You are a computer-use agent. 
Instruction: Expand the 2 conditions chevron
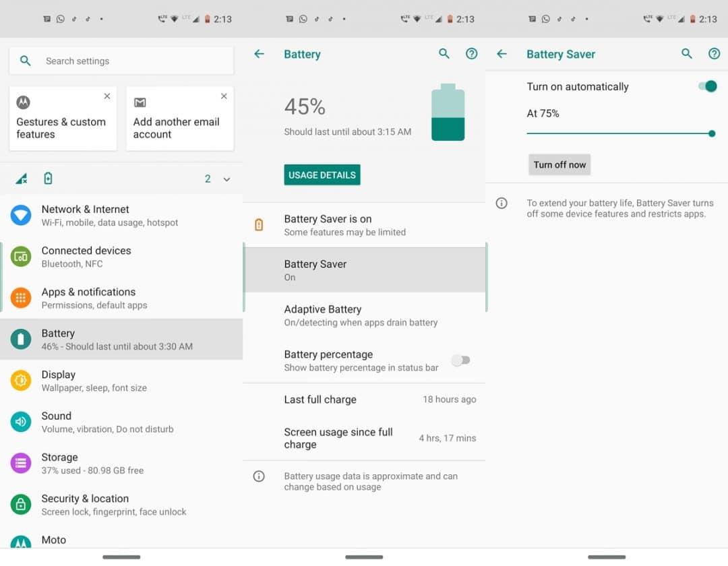pos(226,179)
